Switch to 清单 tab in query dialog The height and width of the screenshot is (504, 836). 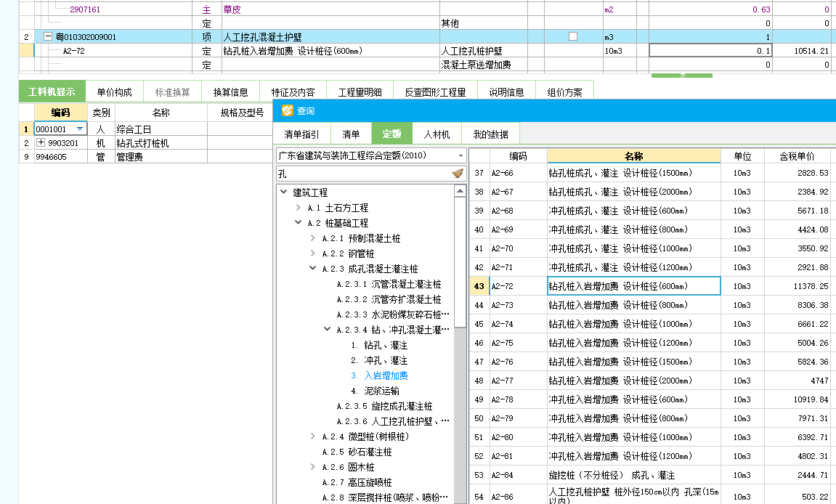click(351, 134)
